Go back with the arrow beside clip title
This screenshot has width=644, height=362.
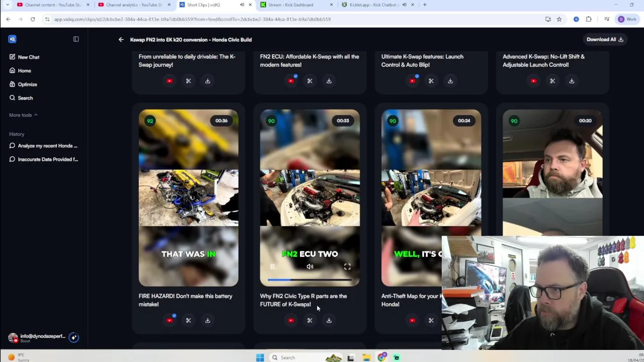pyautogui.click(x=121, y=40)
